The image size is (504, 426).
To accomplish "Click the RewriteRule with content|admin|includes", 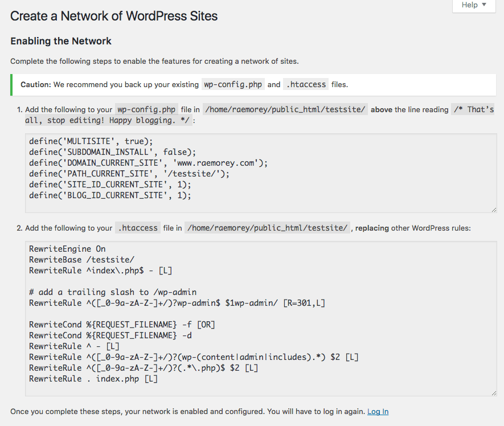I will pyautogui.click(x=194, y=357).
